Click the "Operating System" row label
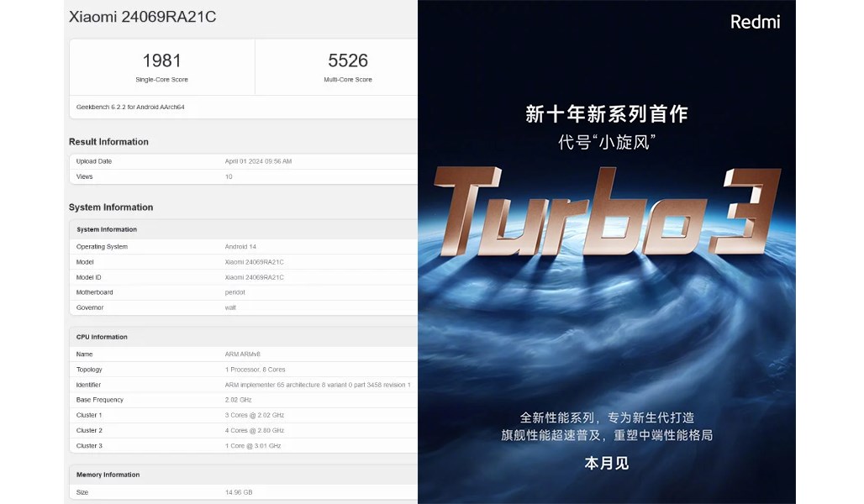 (x=102, y=247)
